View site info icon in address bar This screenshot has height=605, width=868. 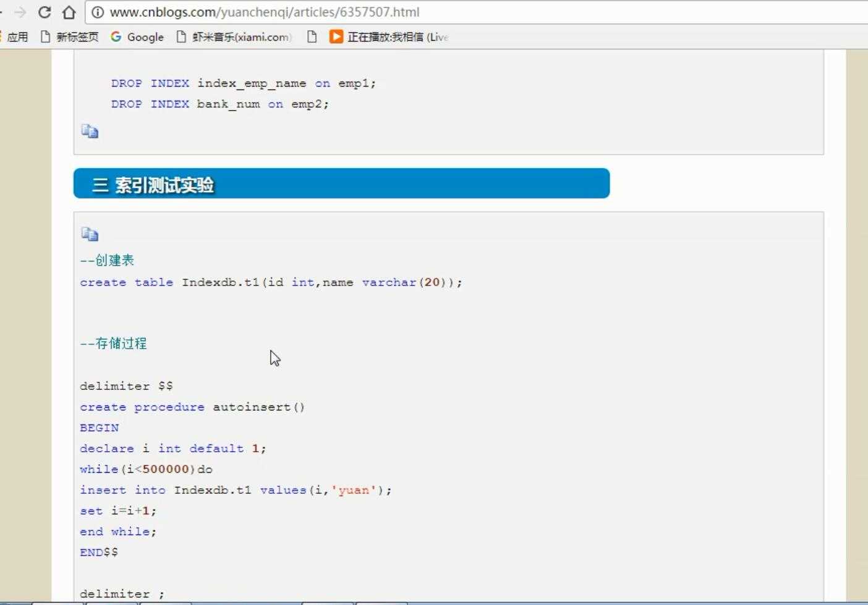pos(98,12)
